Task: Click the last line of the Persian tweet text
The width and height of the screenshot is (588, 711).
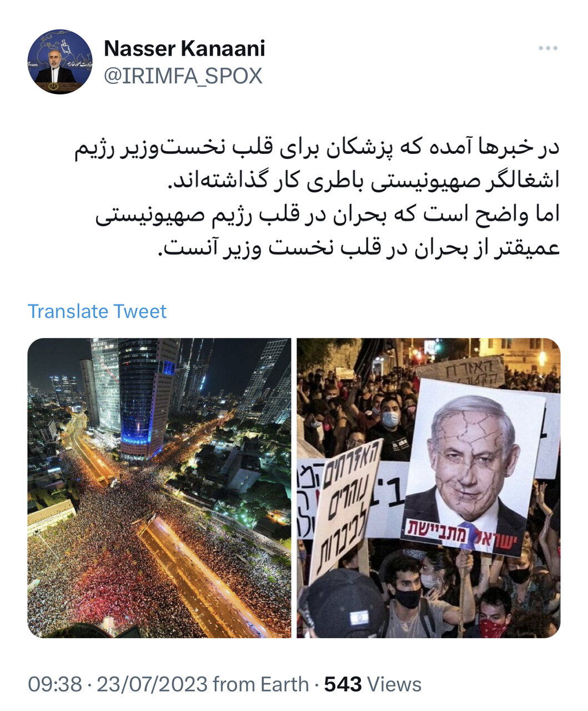Action: point(359,248)
